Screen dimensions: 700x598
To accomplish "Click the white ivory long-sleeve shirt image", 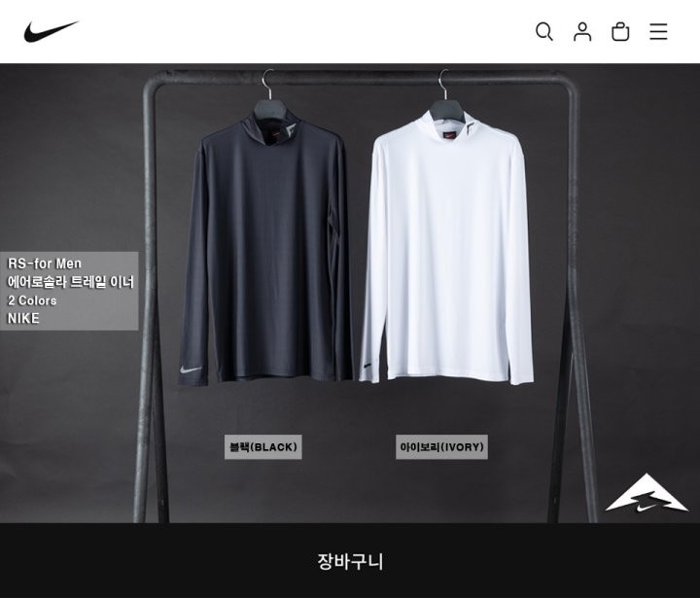I will [x=446, y=248].
